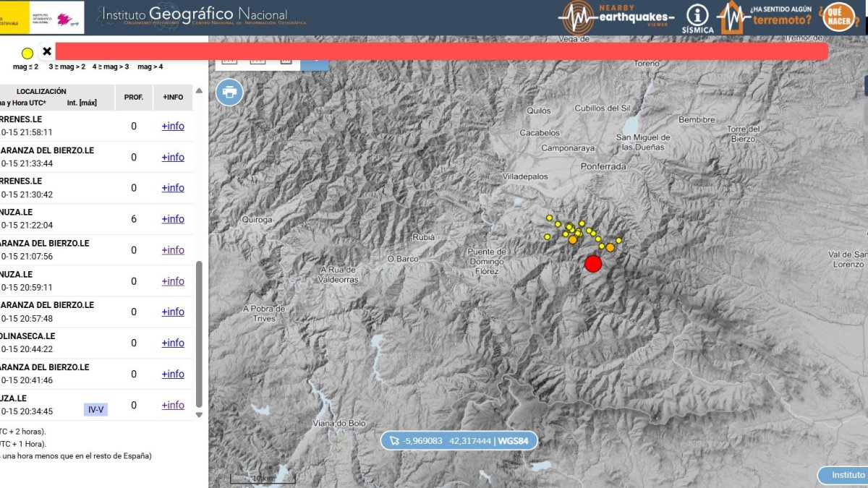Open +info for the 20:57:48 event

[173, 312]
